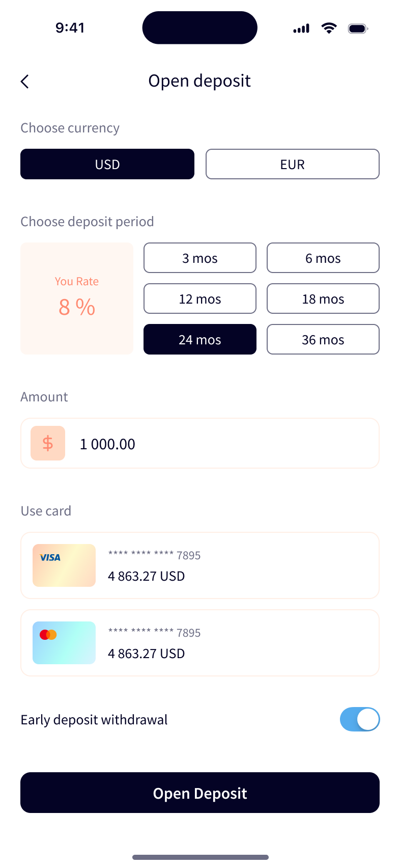Viewport: 400px width, 868px height.
Task: Pick the 12 mos period
Action: click(x=200, y=299)
